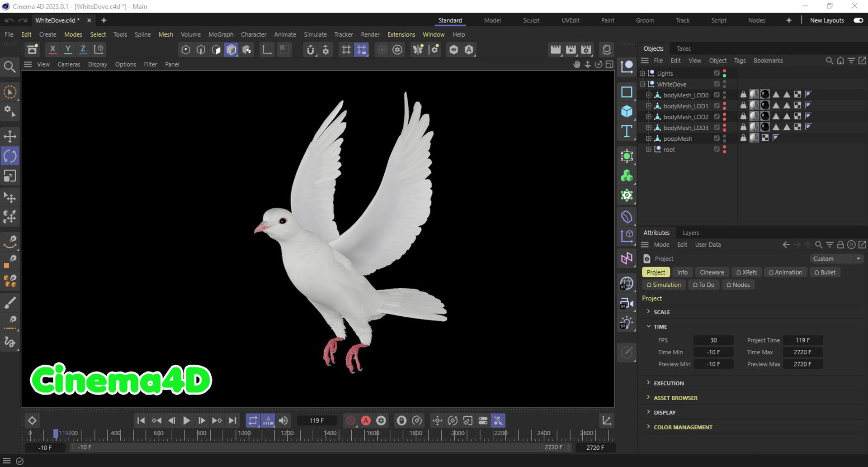Toggle timeline sound speaker icon
Screen dimensions: 868x467
tap(283, 420)
